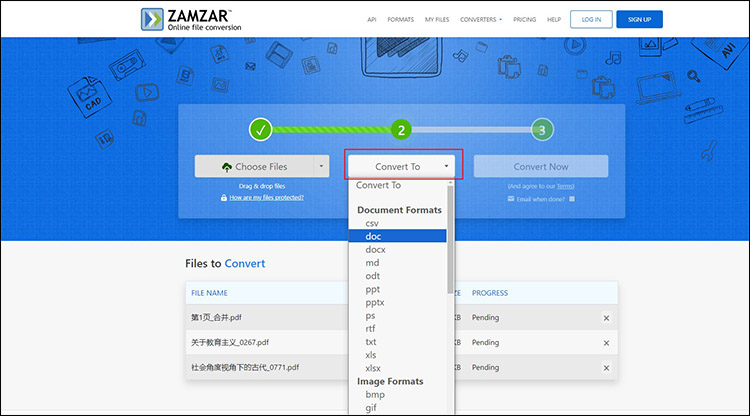Choose md format option
Image resolution: width=750 pixels, height=416 pixels.
pos(397,263)
